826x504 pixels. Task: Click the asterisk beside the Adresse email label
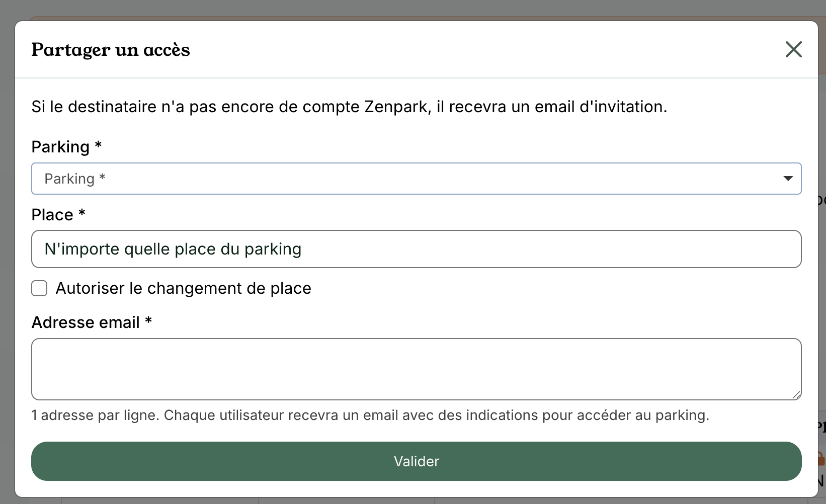[148, 320]
